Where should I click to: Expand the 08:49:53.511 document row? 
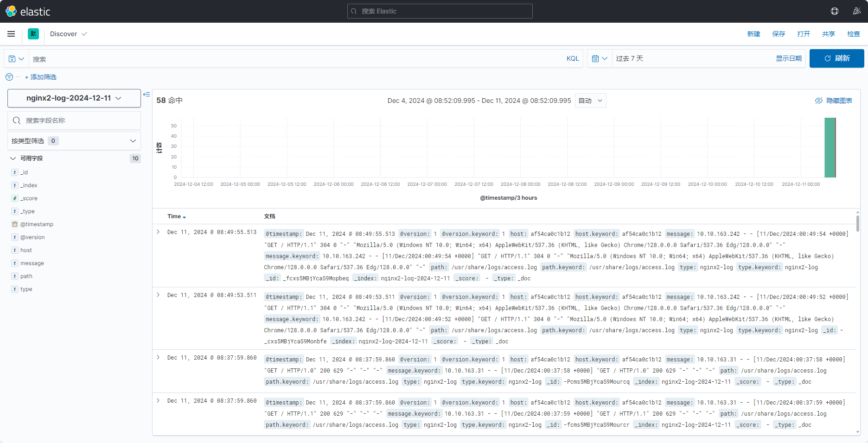(158, 295)
